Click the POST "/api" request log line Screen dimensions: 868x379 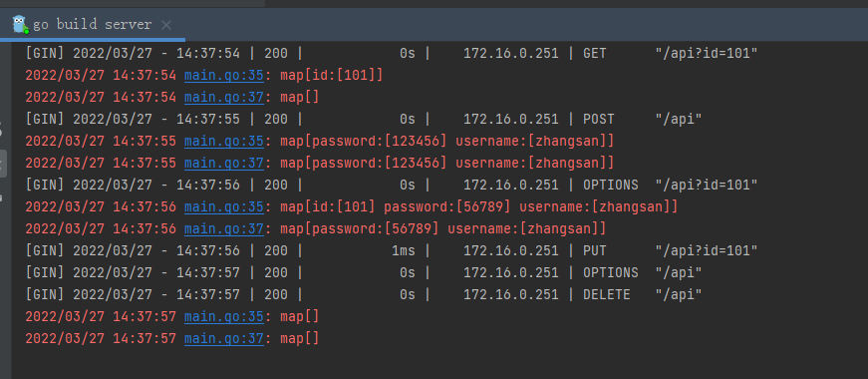(364, 119)
